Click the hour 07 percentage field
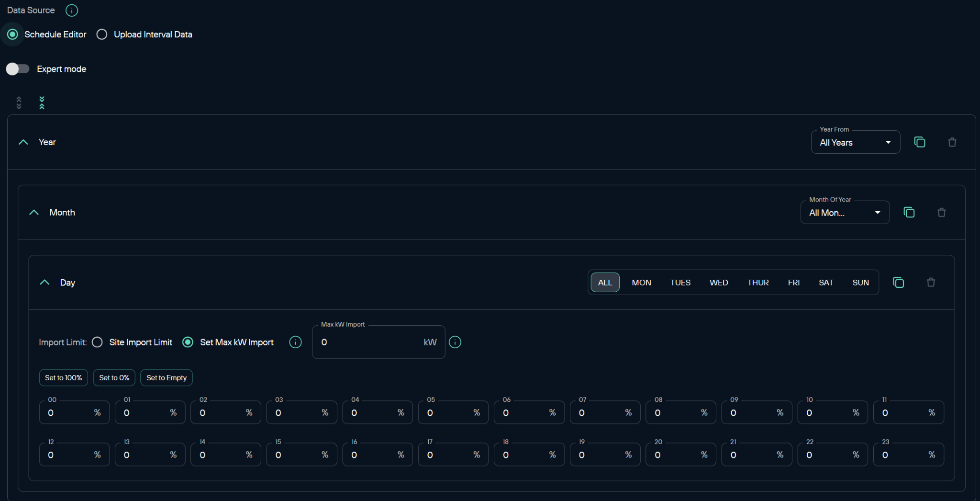 point(605,412)
